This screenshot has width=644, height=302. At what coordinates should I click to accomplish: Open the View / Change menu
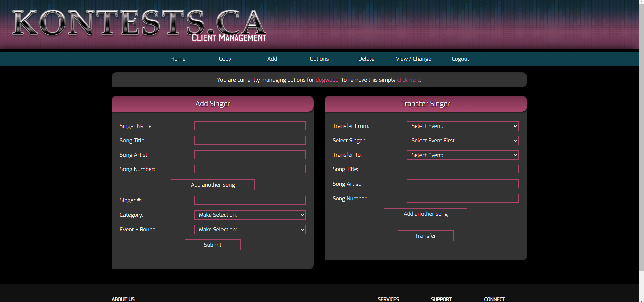pyautogui.click(x=413, y=59)
